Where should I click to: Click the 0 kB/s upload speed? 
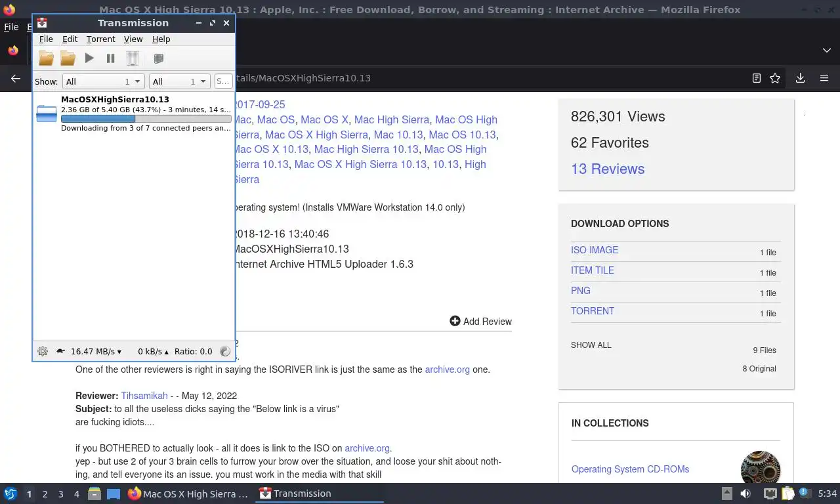pyautogui.click(x=153, y=352)
